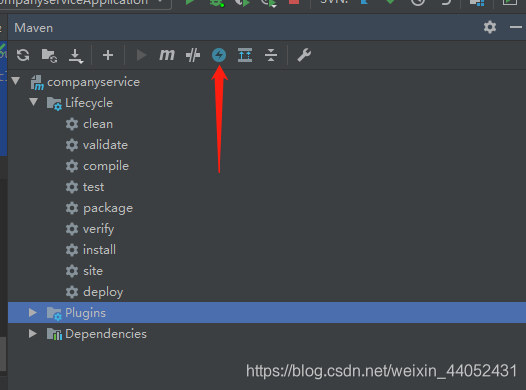Generate sources and update folders icon
The image size is (526, 390).
point(49,55)
